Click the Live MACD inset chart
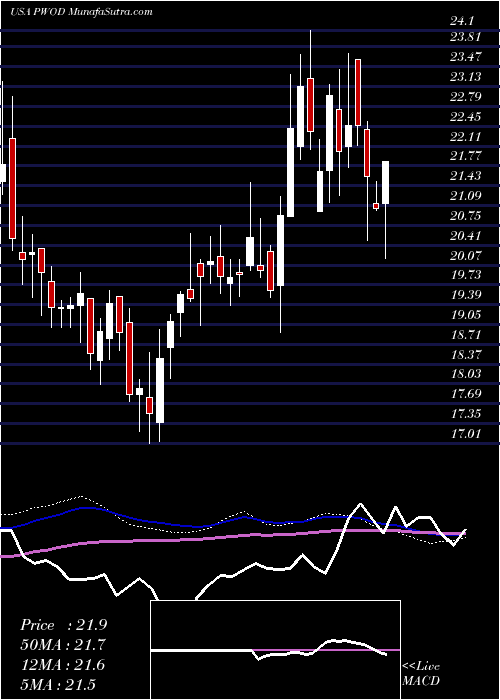Screen dimensions: 500x700 click(275, 650)
